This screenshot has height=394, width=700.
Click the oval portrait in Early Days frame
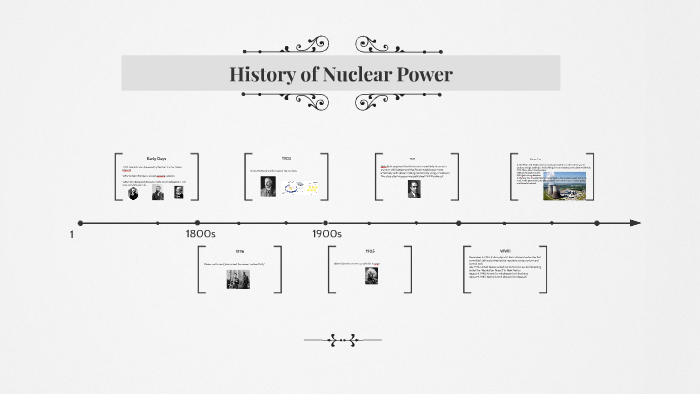(x=133, y=193)
